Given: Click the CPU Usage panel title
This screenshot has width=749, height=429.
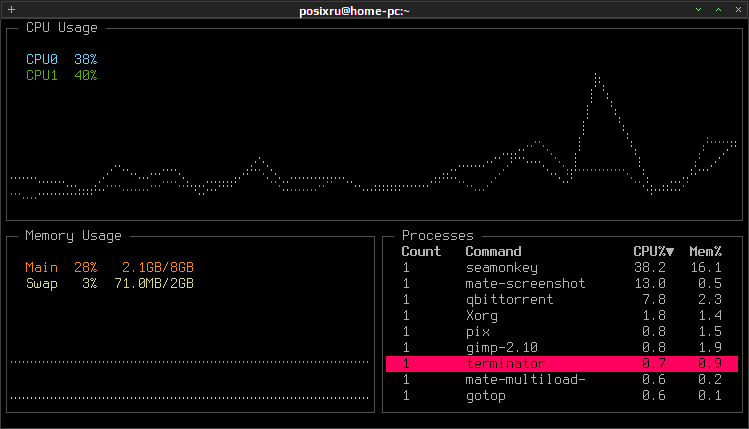Looking at the screenshot, I should pyautogui.click(x=62, y=28).
